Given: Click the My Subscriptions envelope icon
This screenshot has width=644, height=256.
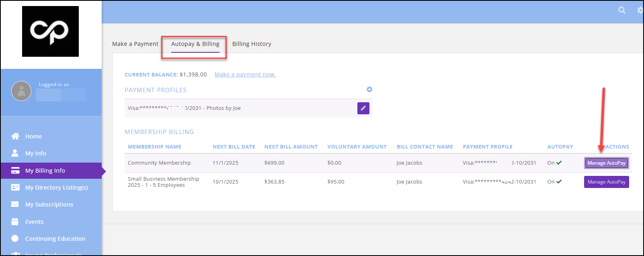Looking at the screenshot, I should tap(15, 204).
